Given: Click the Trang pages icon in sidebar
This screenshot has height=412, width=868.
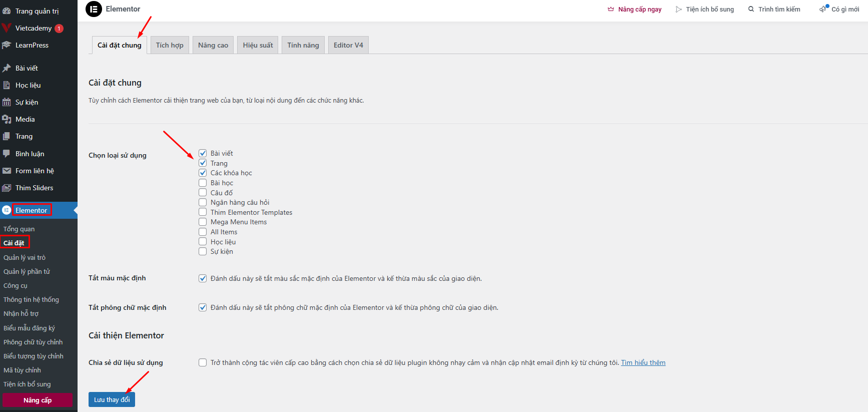Looking at the screenshot, I should point(7,136).
